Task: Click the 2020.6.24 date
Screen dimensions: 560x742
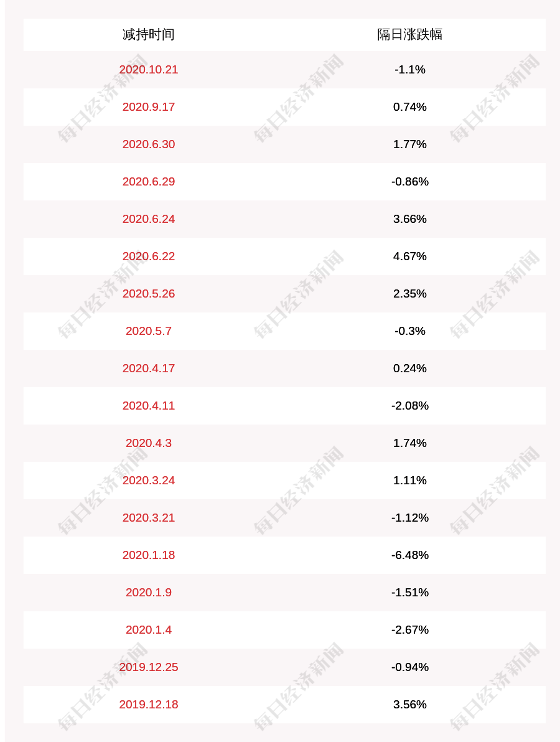Action: pyautogui.click(x=148, y=219)
